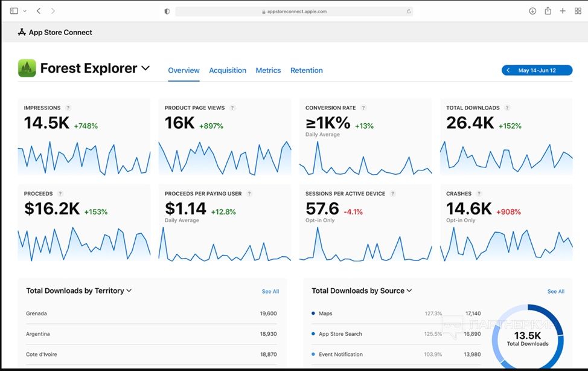Click the previous date range arrow
The image size is (588, 371).
coord(508,71)
